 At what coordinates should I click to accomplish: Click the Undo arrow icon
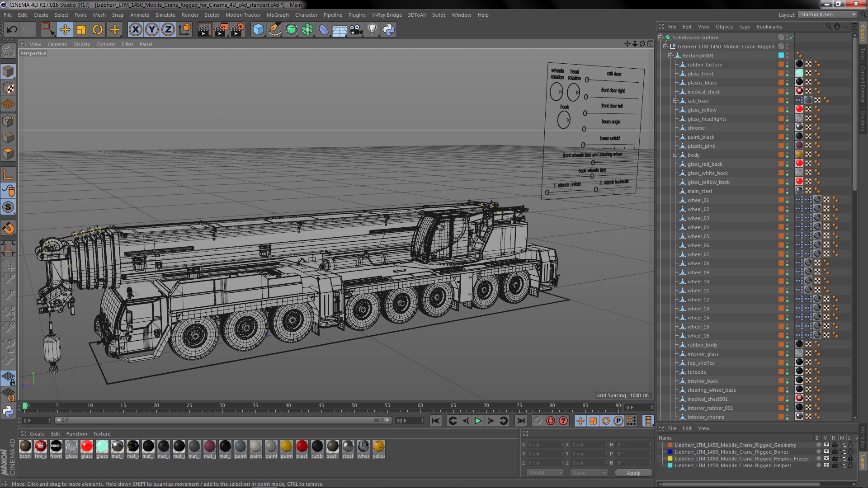click(x=12, y=30)
